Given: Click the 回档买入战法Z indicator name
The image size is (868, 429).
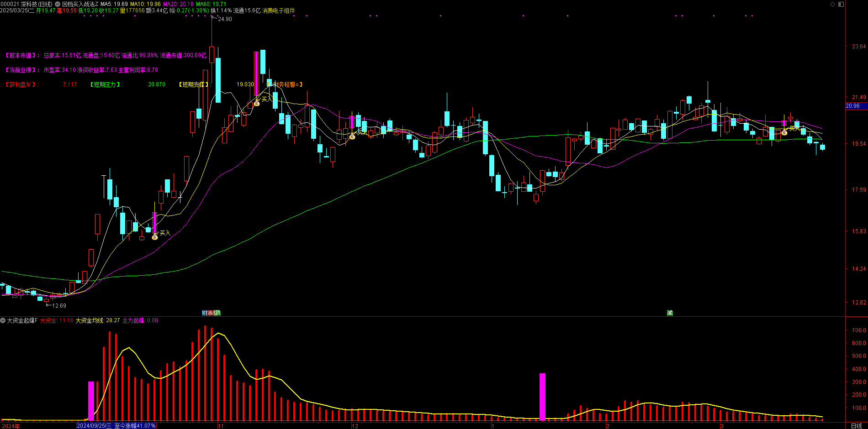Looking at the screenshot, I should (x=80, y=4).
